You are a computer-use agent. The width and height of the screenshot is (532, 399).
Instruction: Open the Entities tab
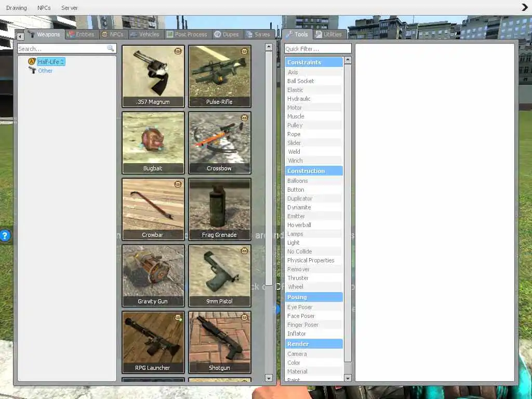pos(82,34)
